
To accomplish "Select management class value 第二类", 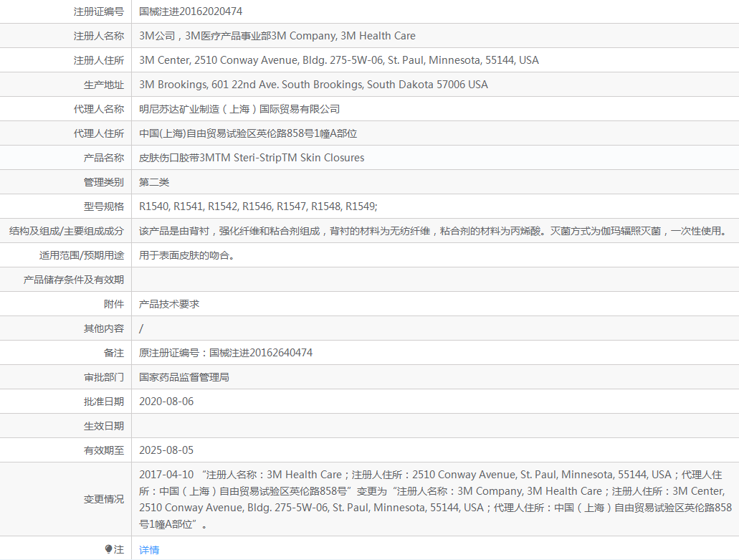I will [x=154, y=182].
